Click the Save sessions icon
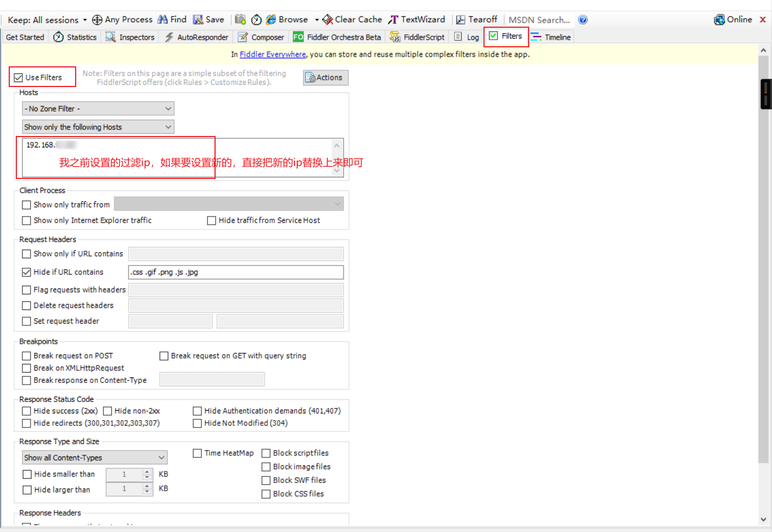 (x=198, y=20)
